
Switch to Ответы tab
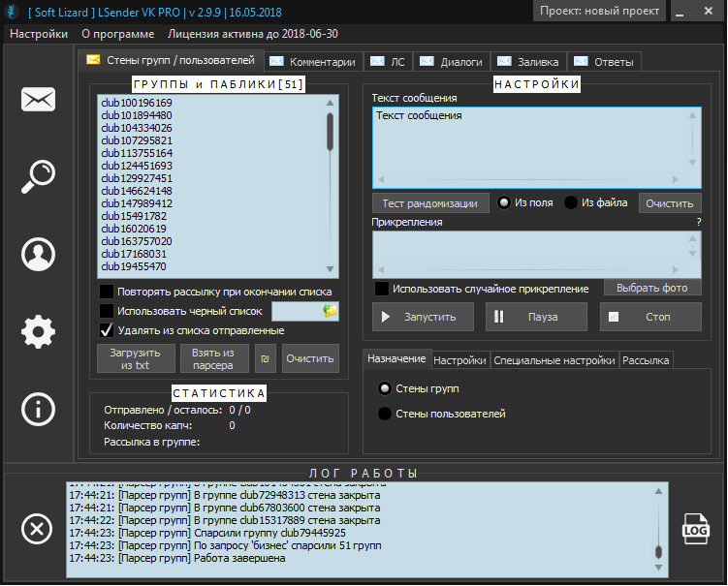pyautogui.click(x=605, y=62)
